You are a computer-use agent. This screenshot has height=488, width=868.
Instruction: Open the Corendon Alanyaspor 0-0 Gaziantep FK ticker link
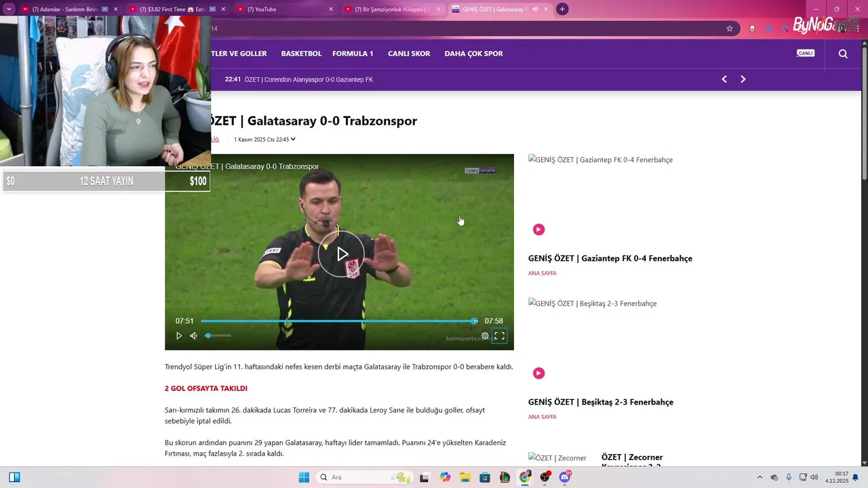[309, 79]
